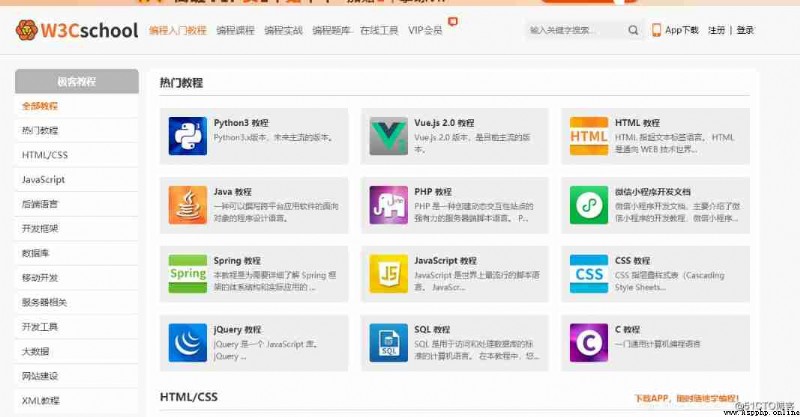Open 编程实战 navigation item
800x417 pixels.
[x=283, y=30]
